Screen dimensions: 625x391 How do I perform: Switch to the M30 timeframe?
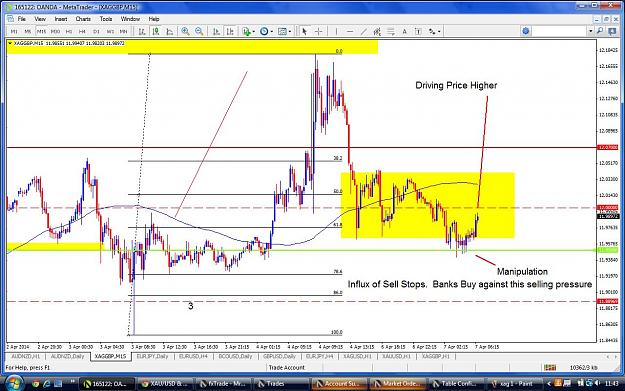point(55,31)
